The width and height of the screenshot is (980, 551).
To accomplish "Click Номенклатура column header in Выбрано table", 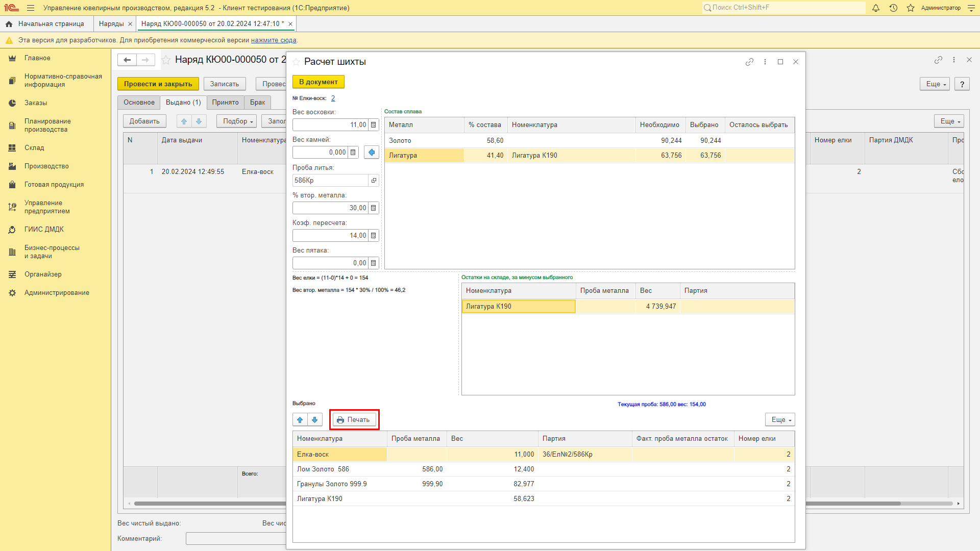I will coord(340,439).
